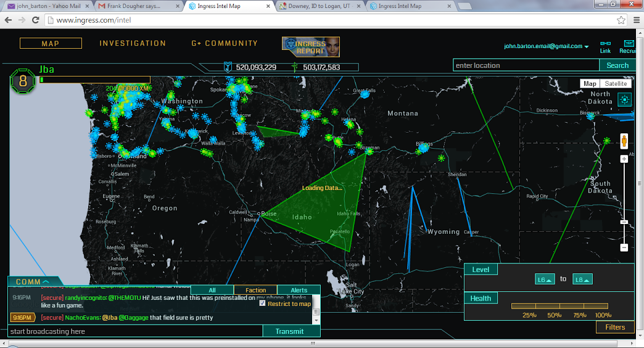Viewport: 644px width, 348px height.
Task: Click the Gmail icon on Frank Dougher tab
Action: (x=101, y=6)
